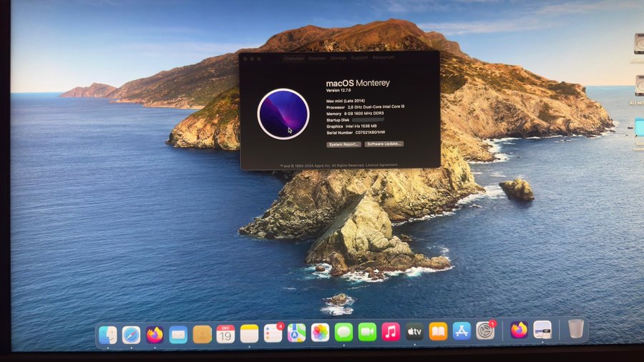The height and width of the screenshot is (362, 644).
Task: Open Finder from the Dock
Action: [x=107, y=334]
